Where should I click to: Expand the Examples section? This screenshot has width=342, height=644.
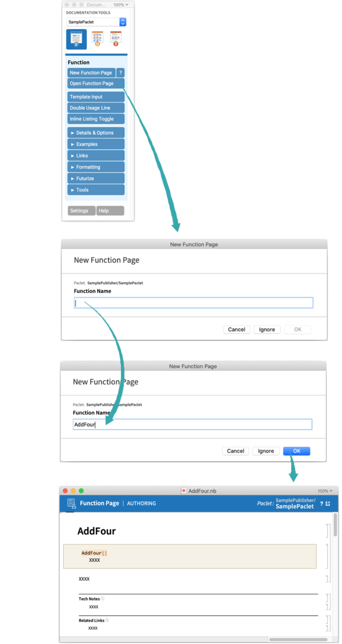[95, 144]
